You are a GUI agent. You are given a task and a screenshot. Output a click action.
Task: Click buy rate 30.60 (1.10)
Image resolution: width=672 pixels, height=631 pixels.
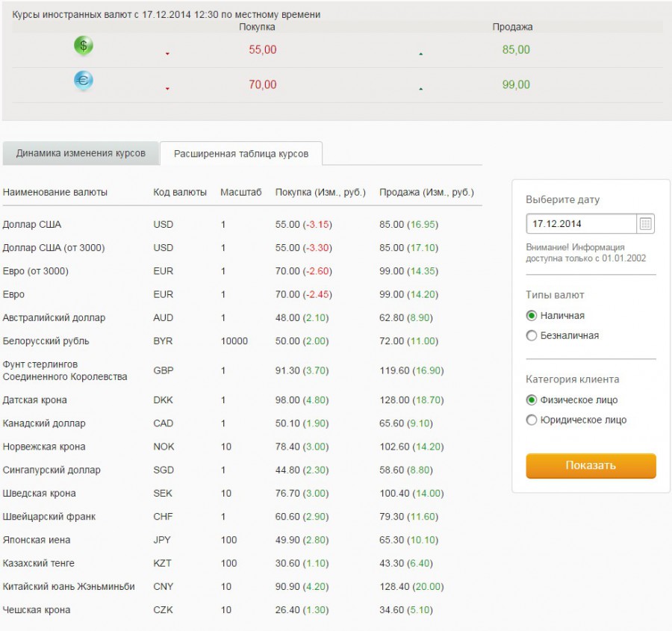[302, 563]
